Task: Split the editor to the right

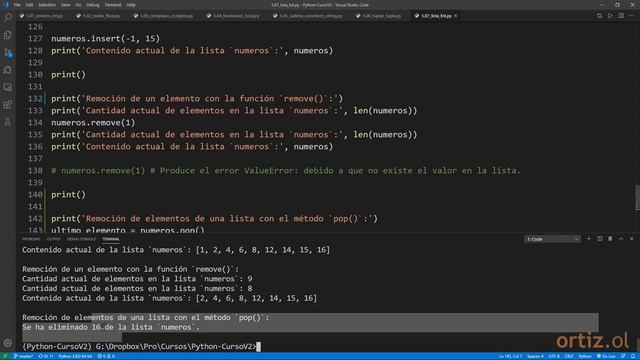Action: coord(621,16)
